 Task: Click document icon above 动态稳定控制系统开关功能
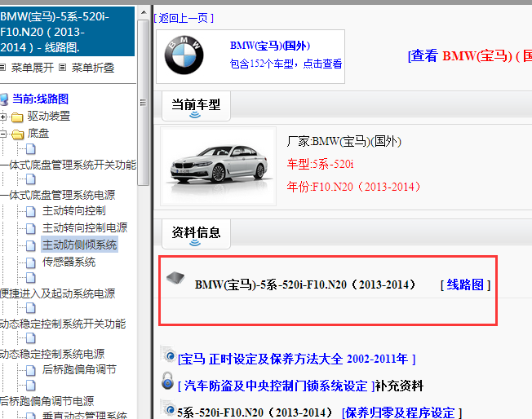30,308
